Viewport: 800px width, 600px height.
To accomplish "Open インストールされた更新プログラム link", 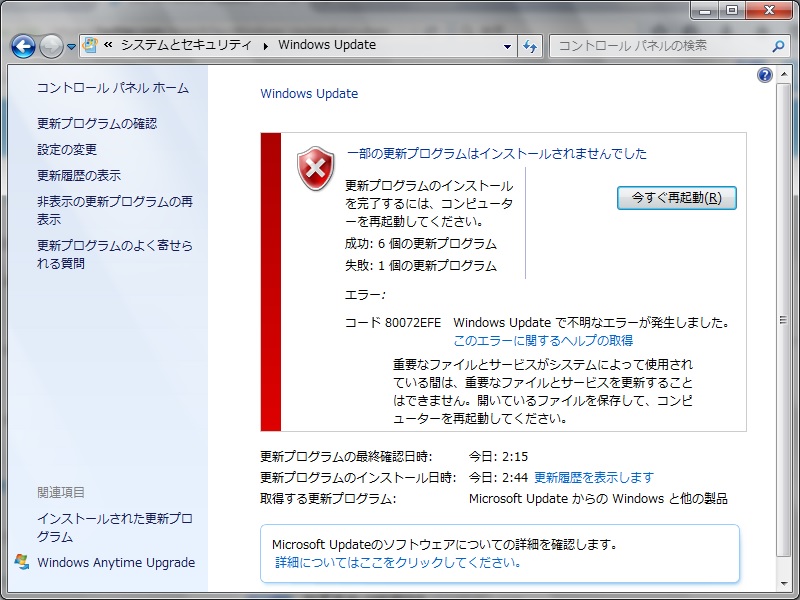I will (x=115, y=528).
